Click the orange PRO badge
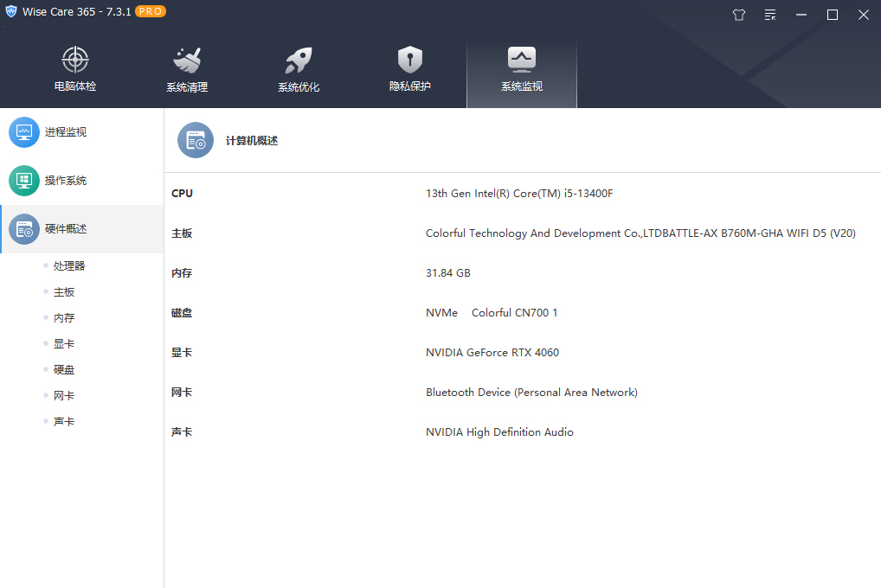 pyautogui.click(x=150, y=11)
